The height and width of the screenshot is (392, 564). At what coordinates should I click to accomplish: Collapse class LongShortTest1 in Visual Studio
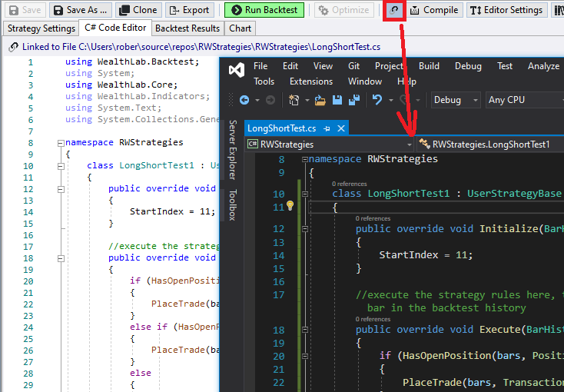point(305,194)
